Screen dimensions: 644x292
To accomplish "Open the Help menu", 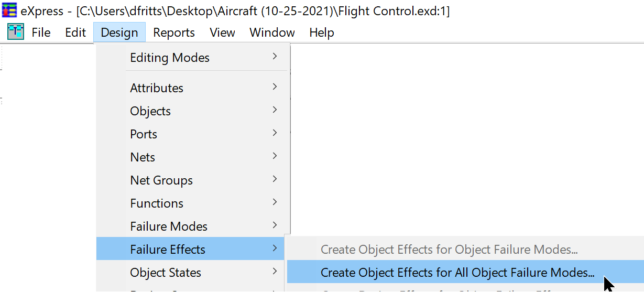I will (321, 33).
